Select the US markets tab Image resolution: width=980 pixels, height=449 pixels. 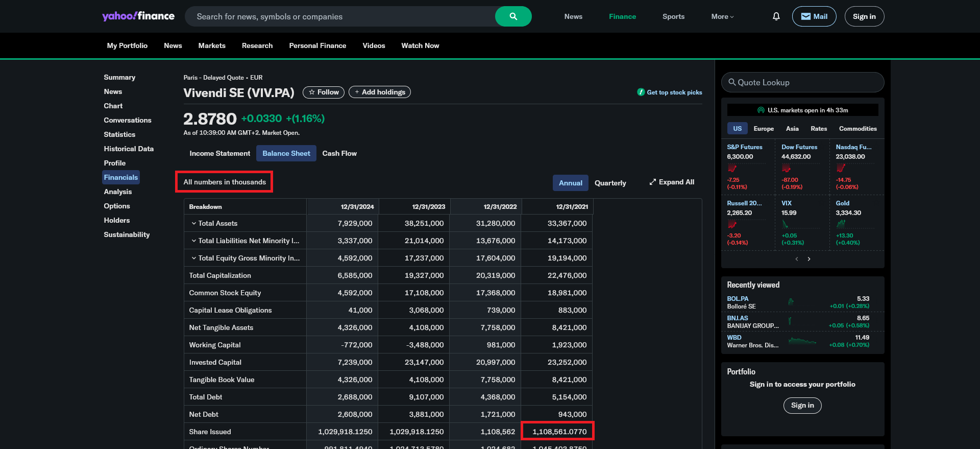point(738,129)
